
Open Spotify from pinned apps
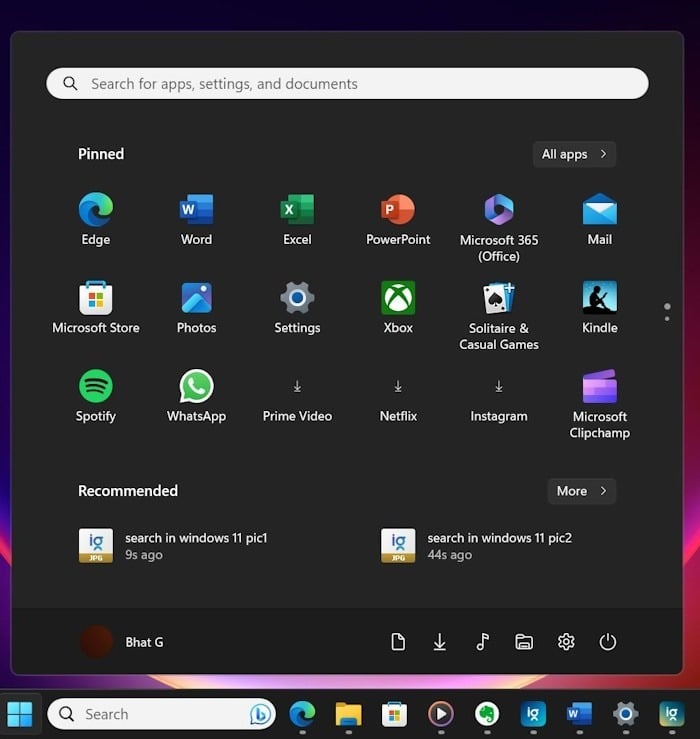point(96,396)
